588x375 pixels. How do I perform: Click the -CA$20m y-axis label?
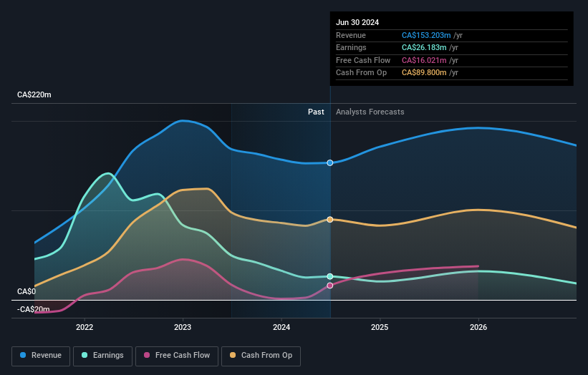click(x=34, y=309)
